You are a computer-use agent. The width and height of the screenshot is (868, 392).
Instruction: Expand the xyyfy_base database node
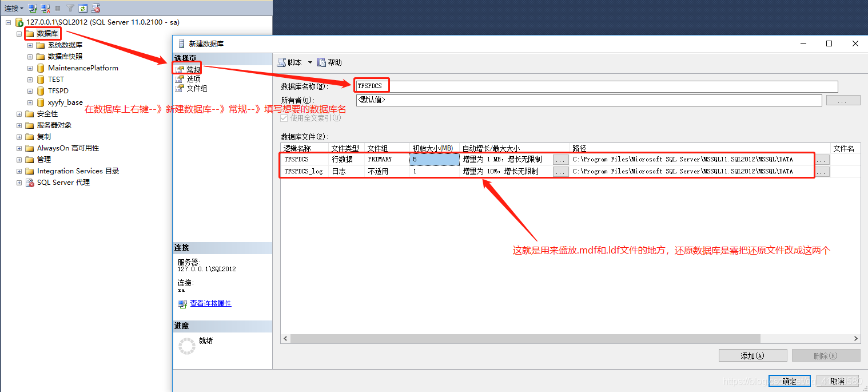coord(30,102)
